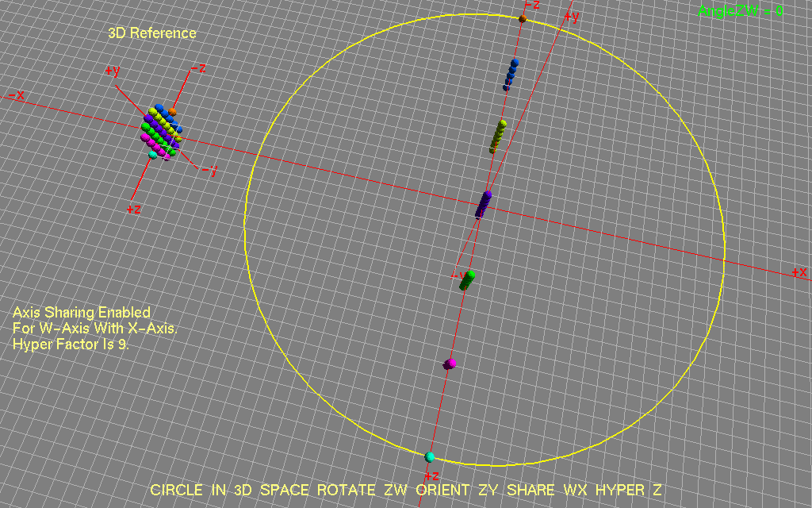Select the "Axis Sharing Enabled" text line
This screenshot has width=812, height=508.
[82, 312]
